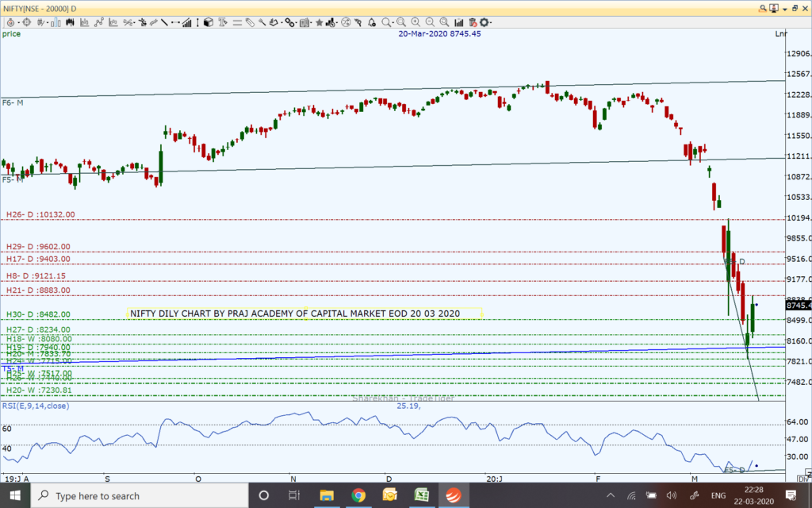Open the notification center icon
The width and height of the screenshot is (812, 508).
click(x=791, y=495)
